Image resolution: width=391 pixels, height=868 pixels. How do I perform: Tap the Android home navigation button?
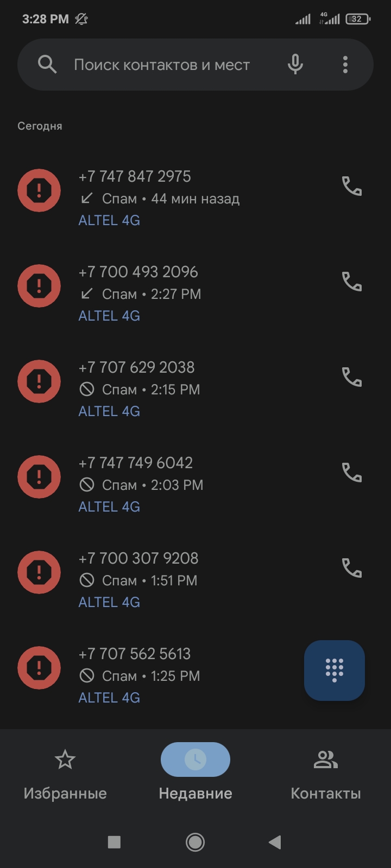[195, 842]
